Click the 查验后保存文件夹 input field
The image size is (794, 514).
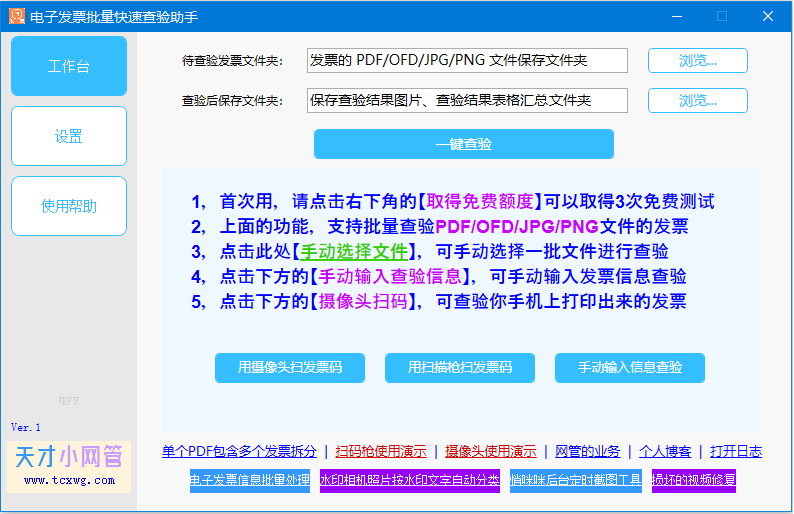(467, 100)
